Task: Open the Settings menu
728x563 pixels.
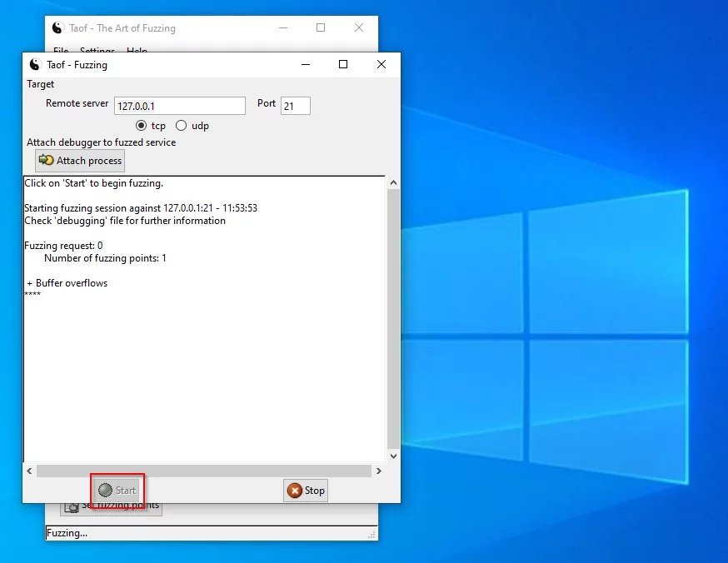Action: point(97,51)
